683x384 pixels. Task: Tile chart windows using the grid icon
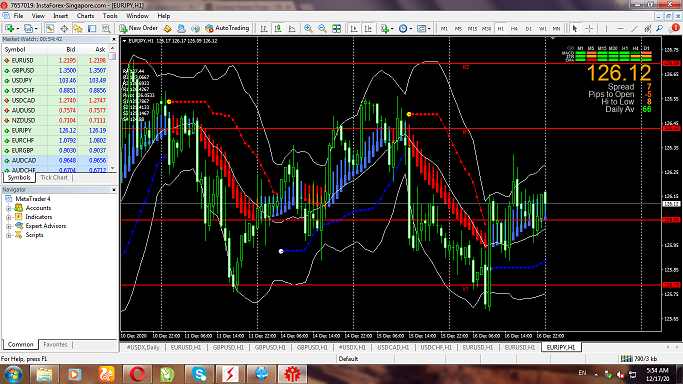pos(337,28)
